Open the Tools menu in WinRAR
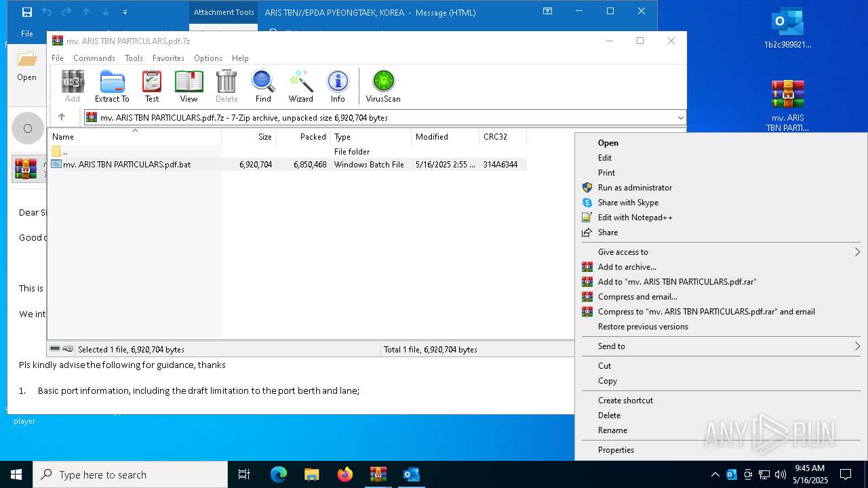 134,58
